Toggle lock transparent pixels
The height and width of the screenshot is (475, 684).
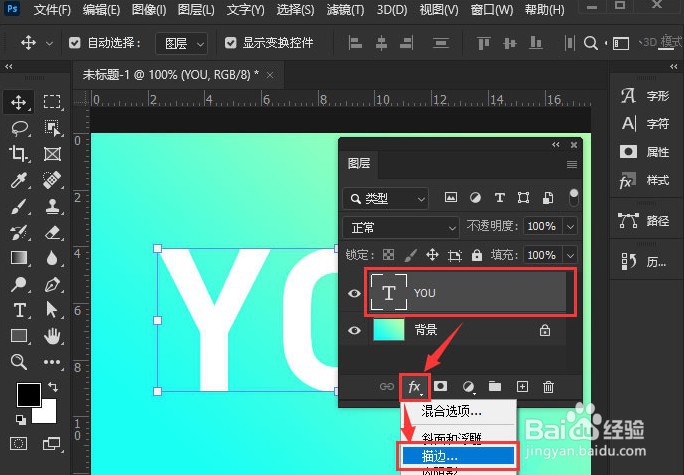(x=388, y=255)
